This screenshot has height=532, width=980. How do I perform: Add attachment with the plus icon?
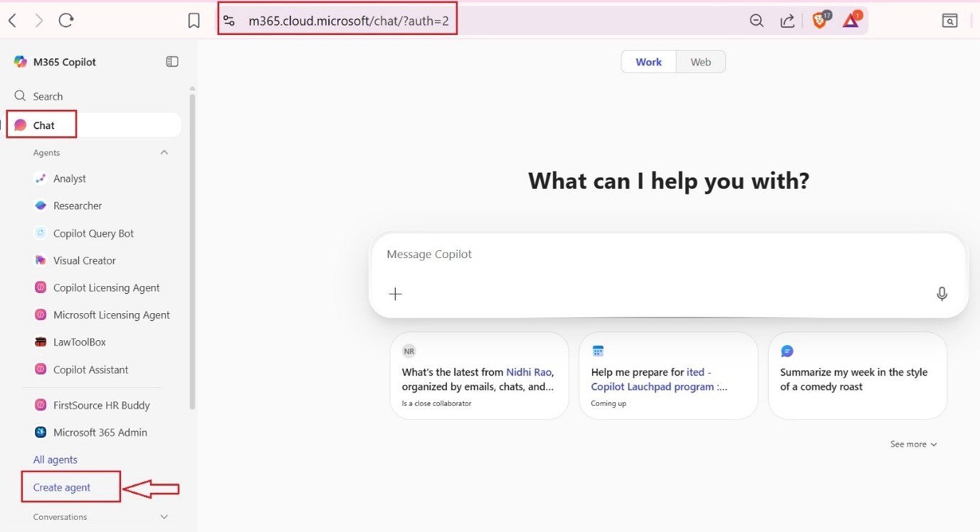point(395,294)
